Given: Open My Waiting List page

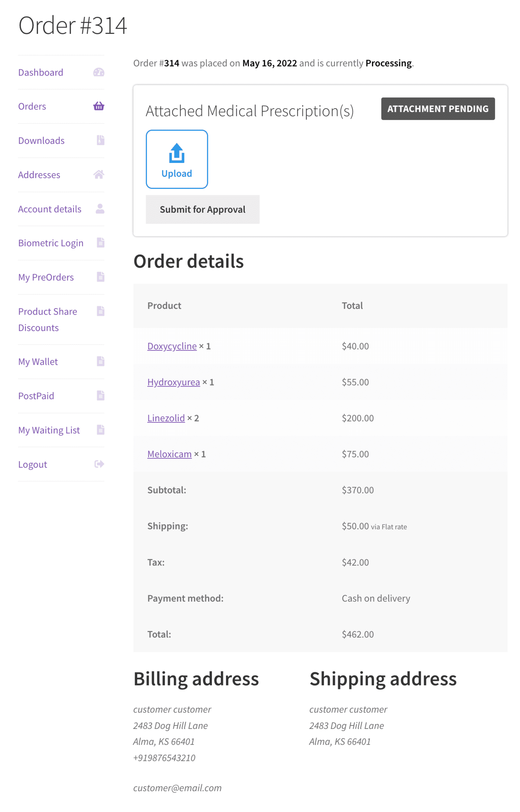Looking at the screenshot, I should click(49, 430).
